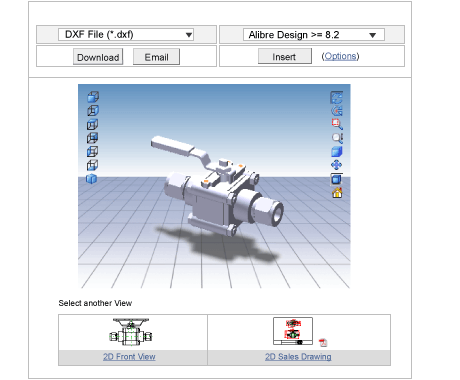
Task: Open the 2D Front View link
Action: pos(129,357)
